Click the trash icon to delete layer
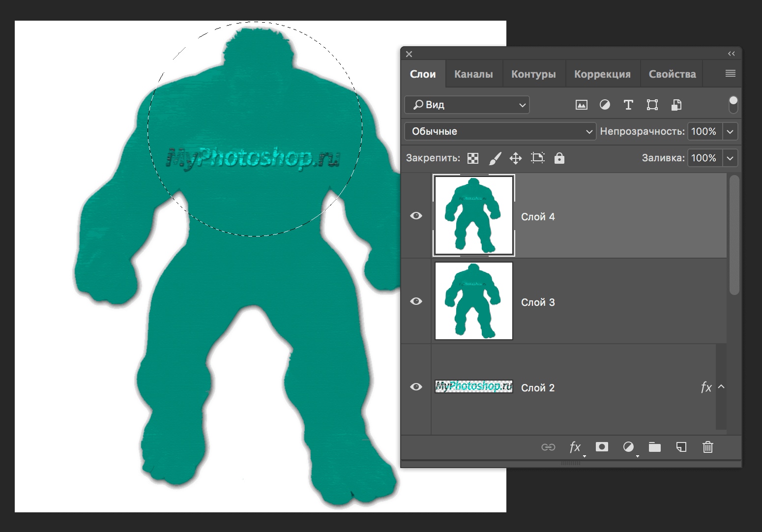Image resolution: width=762 pixels, height=532 pixels. click(x=707, y=447)
